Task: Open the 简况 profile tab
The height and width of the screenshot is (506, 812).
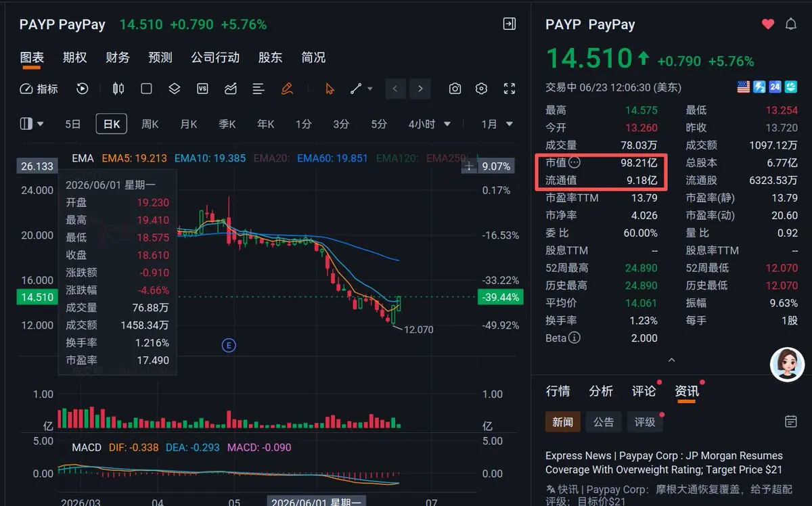Action: pyautogui.click(x=313, y=57)
